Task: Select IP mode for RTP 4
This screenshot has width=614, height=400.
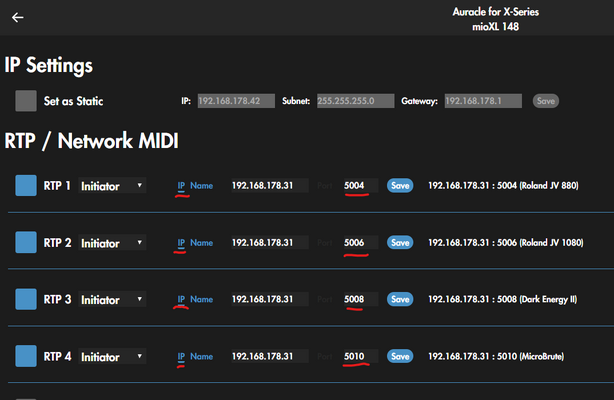Action: (x=181, y=357)
